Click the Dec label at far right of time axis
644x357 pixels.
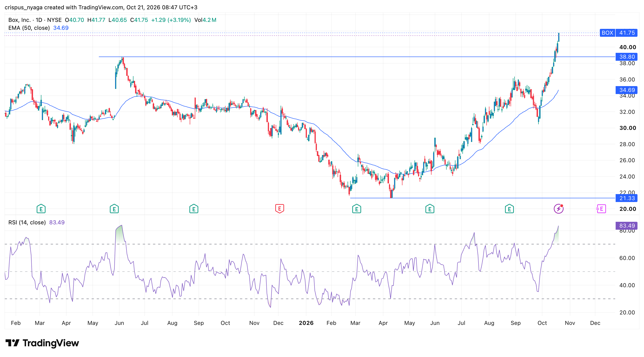(x=595, y=323)
